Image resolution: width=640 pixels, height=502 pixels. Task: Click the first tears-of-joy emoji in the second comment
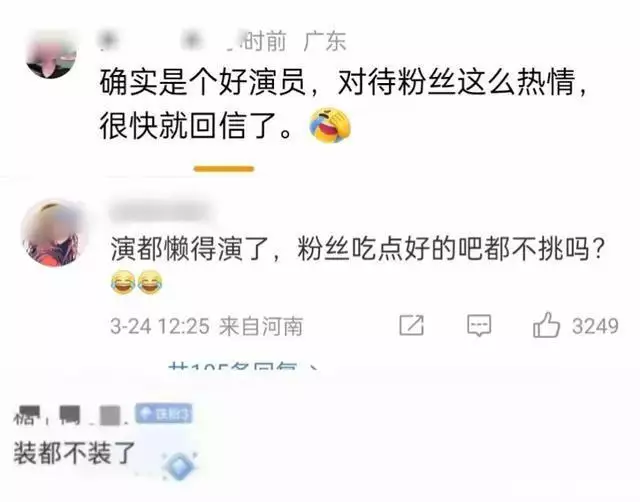pos(123,282)
